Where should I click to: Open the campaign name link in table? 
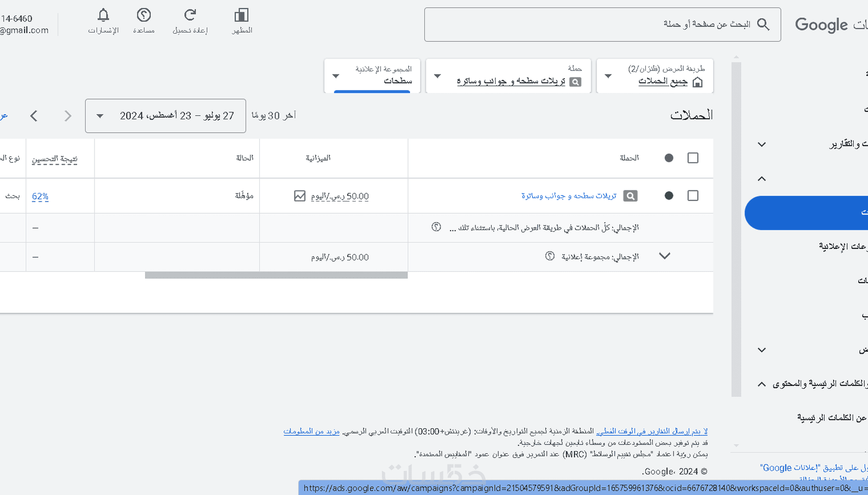[x=569, y=196]
